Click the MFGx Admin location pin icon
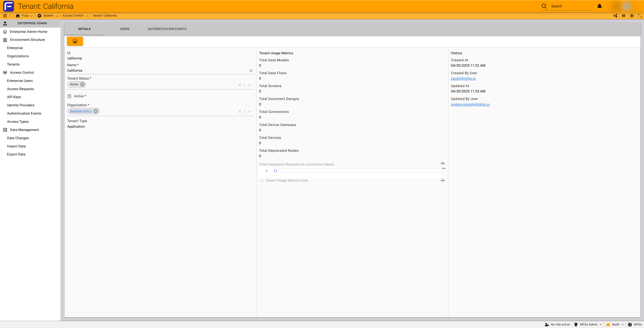644x328 pixels. pyautogui.click(x=576, y=324)
